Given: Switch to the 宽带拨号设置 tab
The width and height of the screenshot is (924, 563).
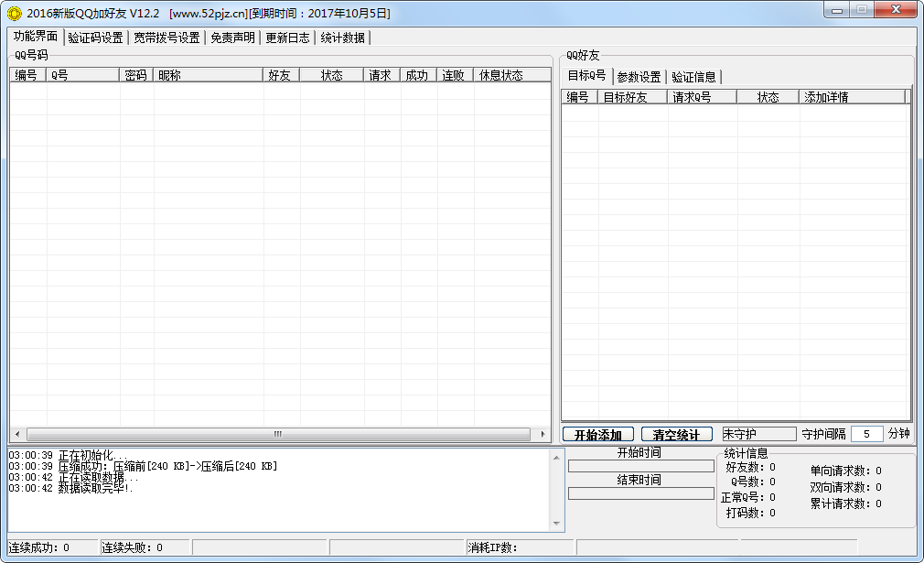Looking at the screenshot, I should (166, 38).
